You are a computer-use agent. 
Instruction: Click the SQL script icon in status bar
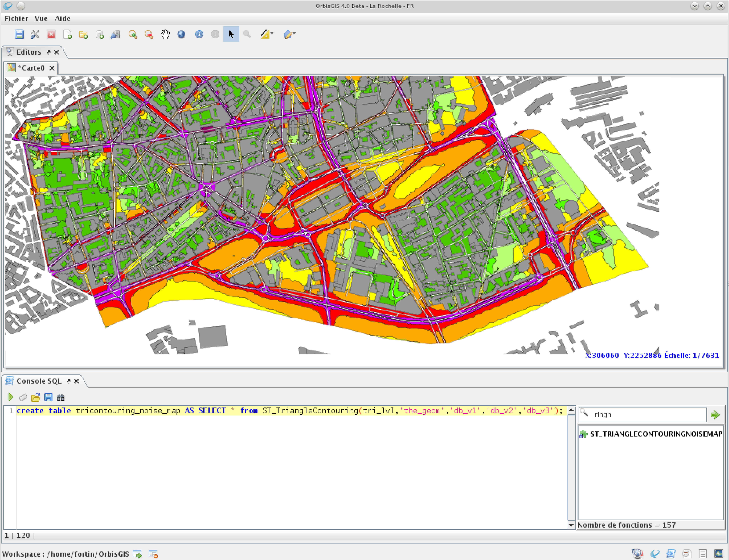(671, 554)
